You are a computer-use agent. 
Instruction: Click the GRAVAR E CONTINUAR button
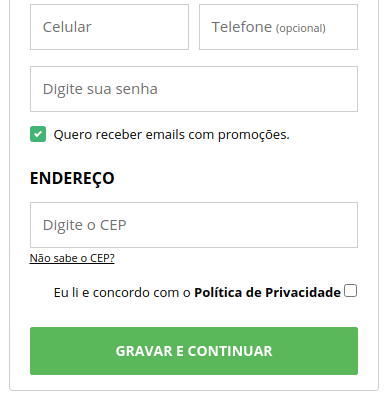tap(194, 351)
